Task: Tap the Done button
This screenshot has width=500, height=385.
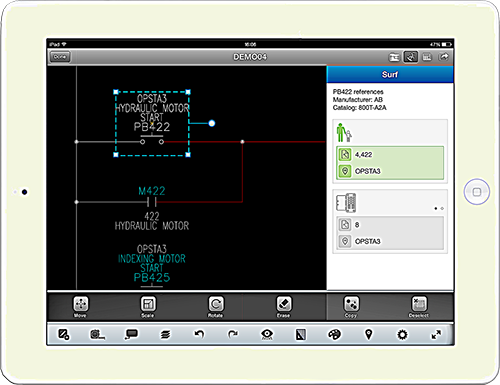Action: click(60, 57)
